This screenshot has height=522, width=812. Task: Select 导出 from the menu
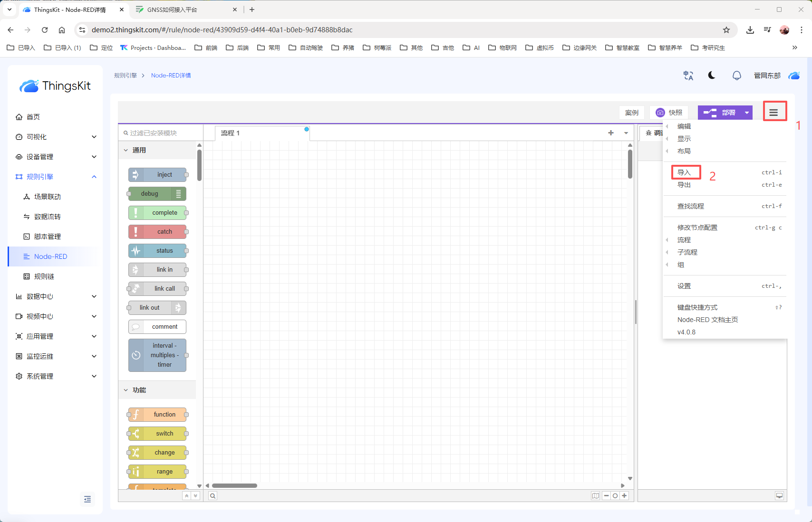[x=684, y=185]
